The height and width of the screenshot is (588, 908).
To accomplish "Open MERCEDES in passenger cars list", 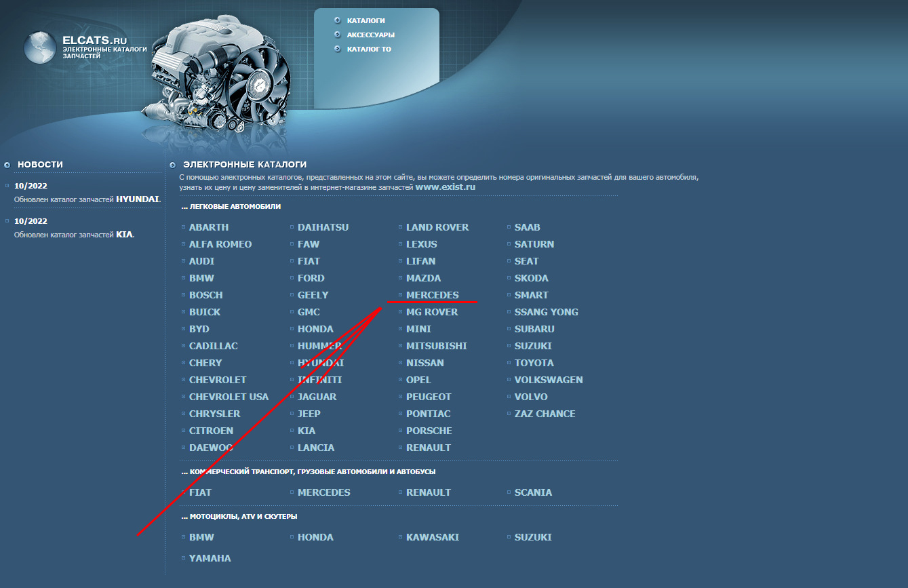I will (x=433, y=295).
